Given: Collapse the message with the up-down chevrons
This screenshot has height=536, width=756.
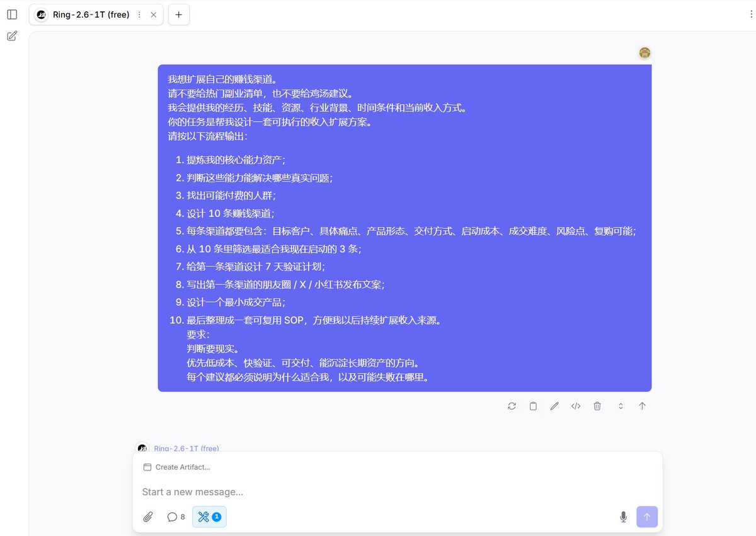Looking at the screenshot, I should tap(621, 406).
